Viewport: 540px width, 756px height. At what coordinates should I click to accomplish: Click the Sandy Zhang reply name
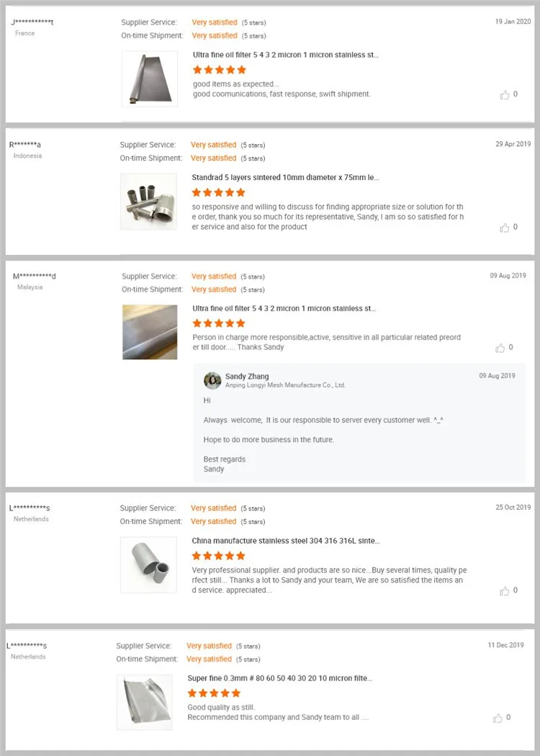click(x=247, y=376)
